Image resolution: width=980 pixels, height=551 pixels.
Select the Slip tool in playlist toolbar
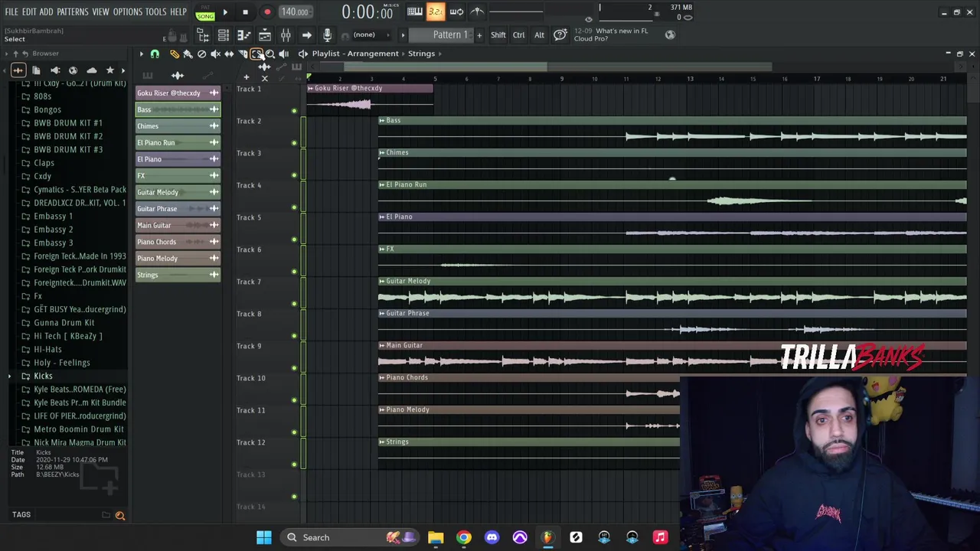point(229,54)
